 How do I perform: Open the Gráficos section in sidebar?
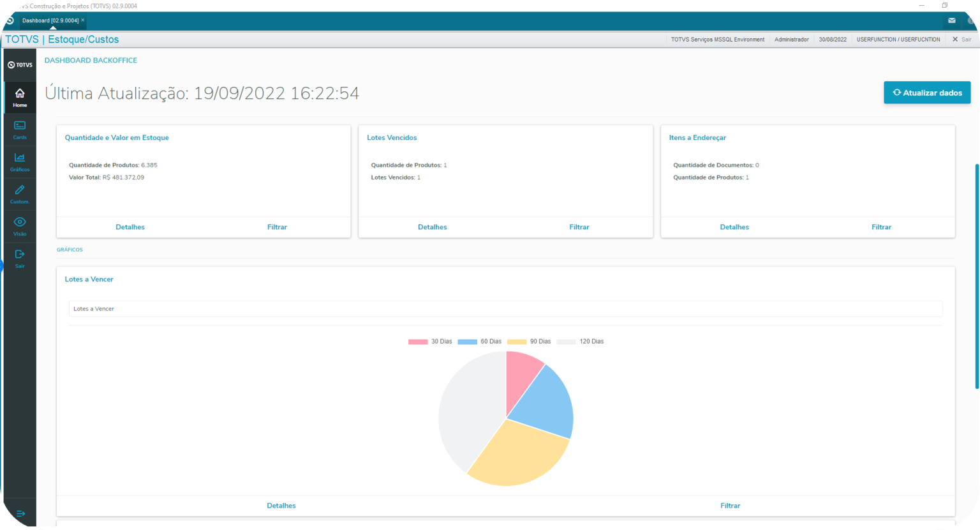pyautogui.click(x=19, y=161)
